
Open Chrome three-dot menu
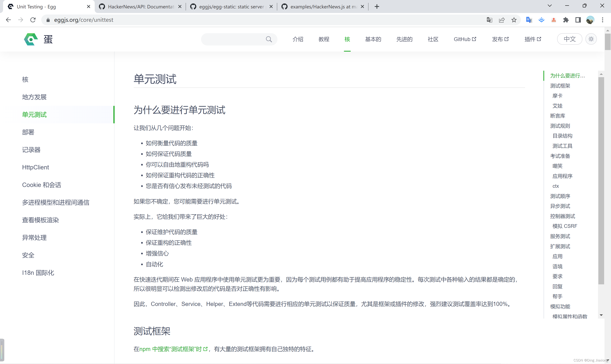pyautogui.click(x=602, y=20)
